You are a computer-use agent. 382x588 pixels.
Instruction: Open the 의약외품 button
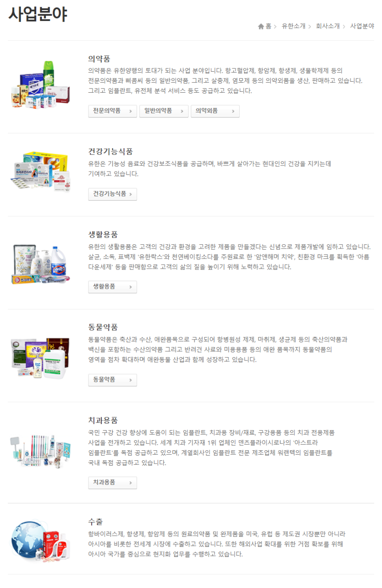point(215,111)
